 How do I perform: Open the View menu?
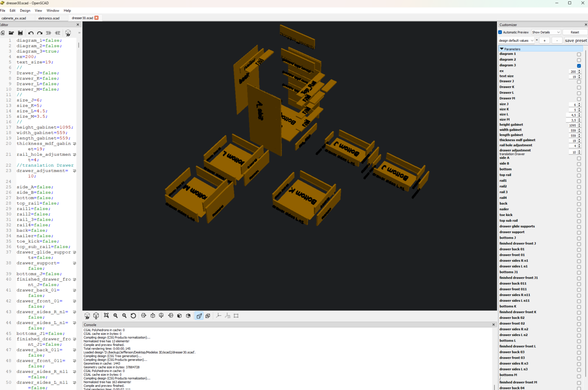coord(39,11)
